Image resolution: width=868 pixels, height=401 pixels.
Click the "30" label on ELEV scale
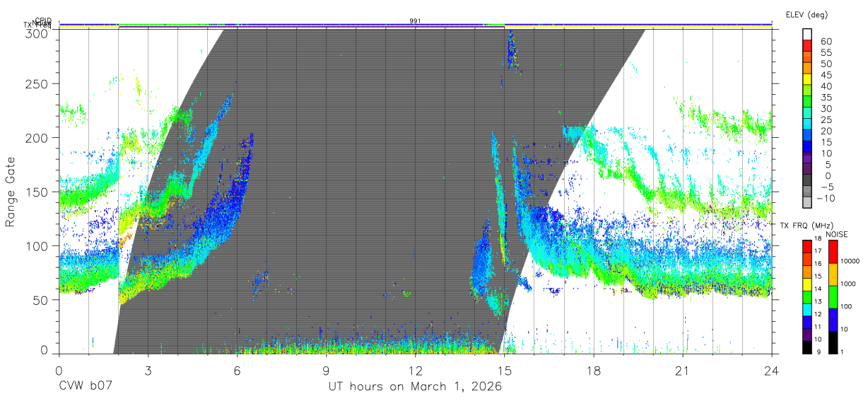(825, 109)
